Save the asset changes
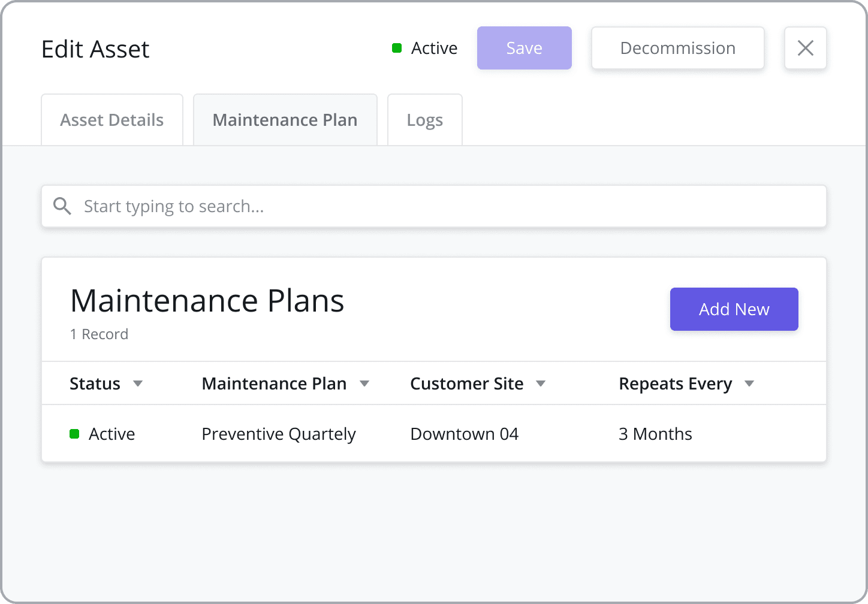 (525, 48)
